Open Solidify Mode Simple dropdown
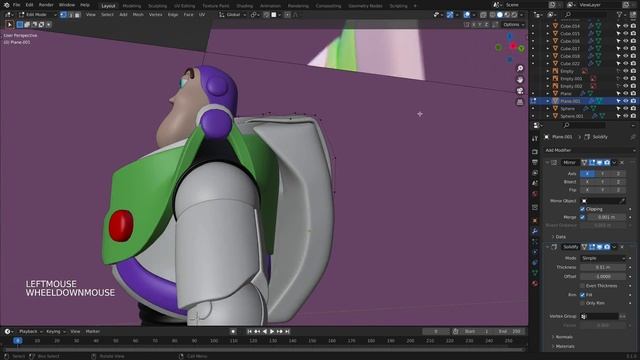 coord(603,258)
